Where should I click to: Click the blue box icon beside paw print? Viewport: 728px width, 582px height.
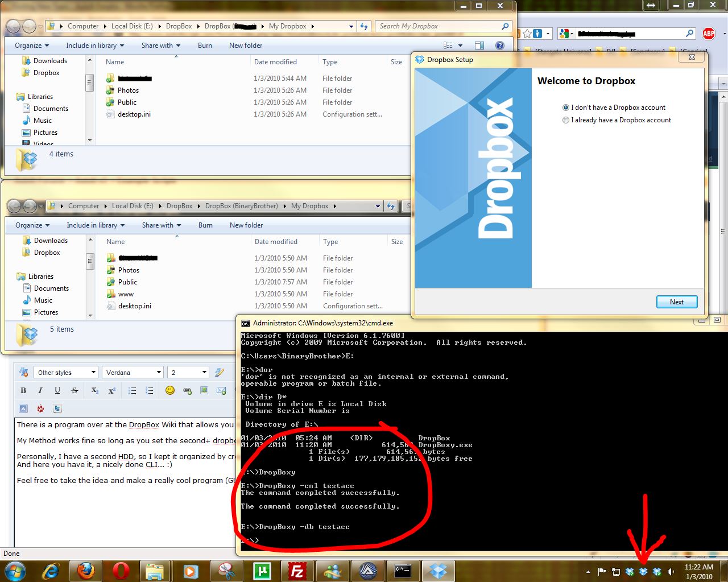[23, 408]
